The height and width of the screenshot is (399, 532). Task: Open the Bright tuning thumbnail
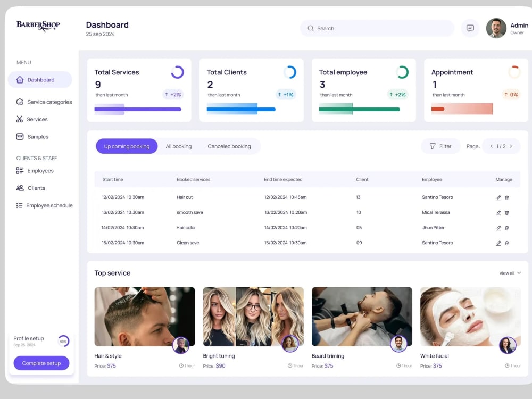(253, 317)
